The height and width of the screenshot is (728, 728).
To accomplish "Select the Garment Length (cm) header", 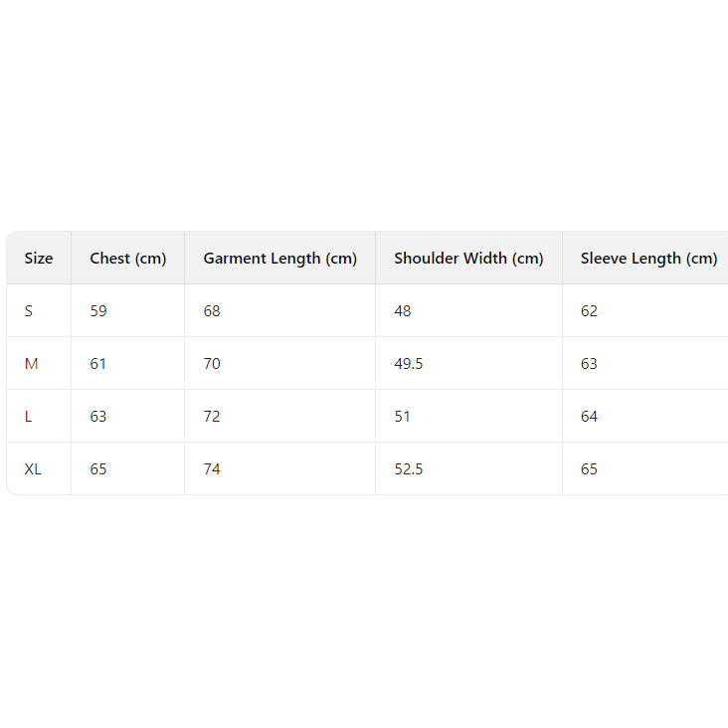I will (x=279, y=259).
